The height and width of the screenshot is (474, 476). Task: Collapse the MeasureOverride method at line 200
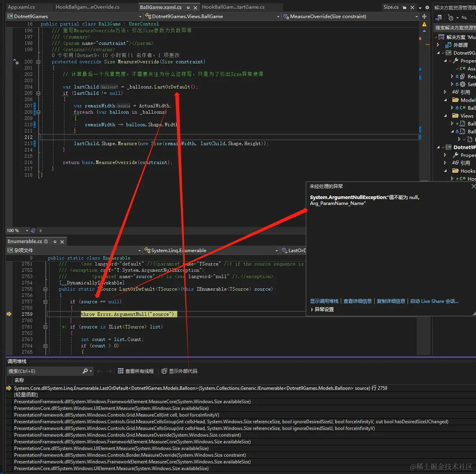38,62
